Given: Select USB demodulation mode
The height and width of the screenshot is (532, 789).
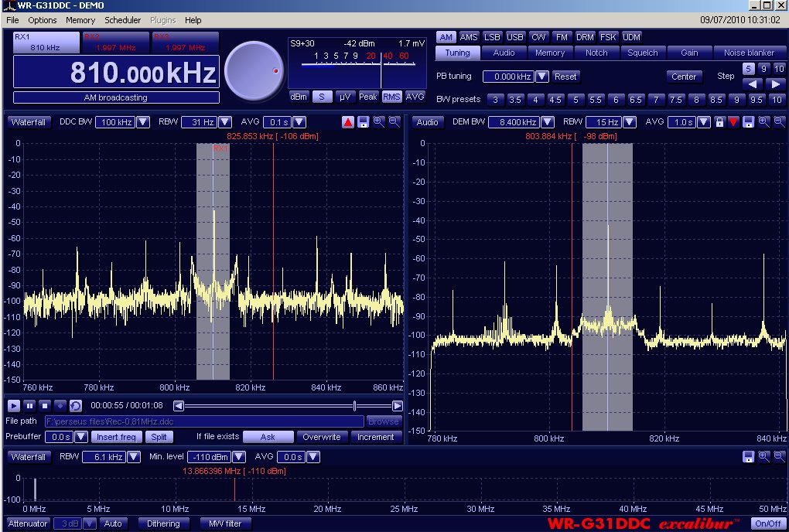Looking at the screenshot, I should (514, 37).
